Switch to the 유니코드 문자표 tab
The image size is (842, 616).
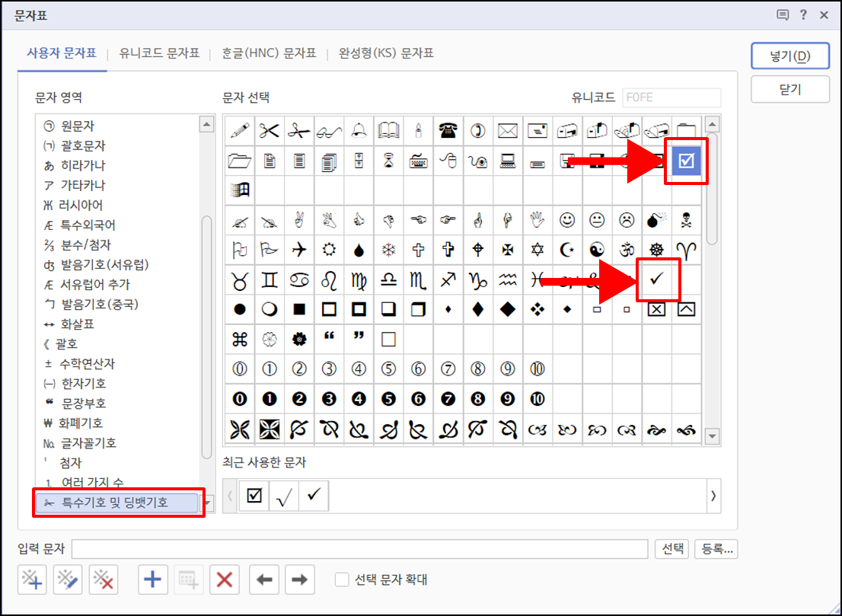click(x=158, y=54)
